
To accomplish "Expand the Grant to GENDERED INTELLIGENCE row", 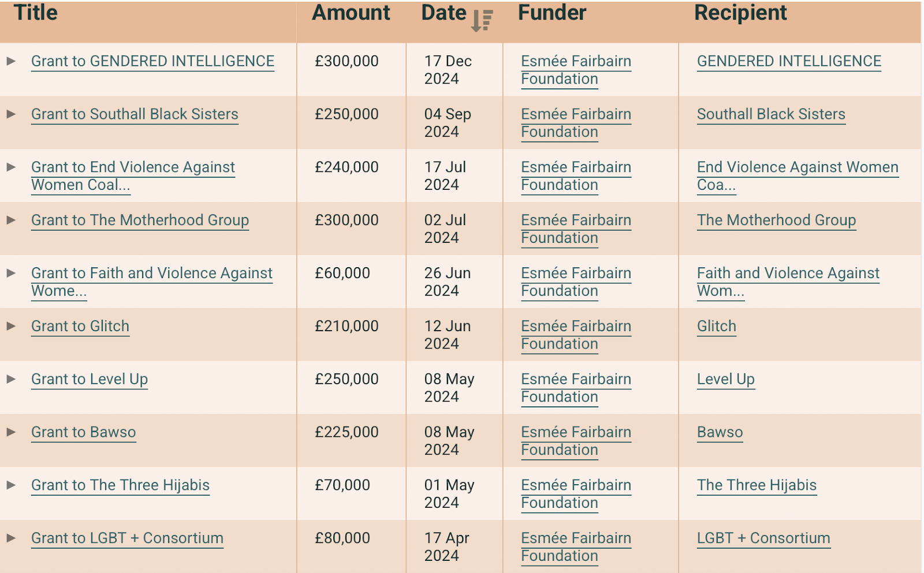I will pyautogui.click(x=11, y=61).
